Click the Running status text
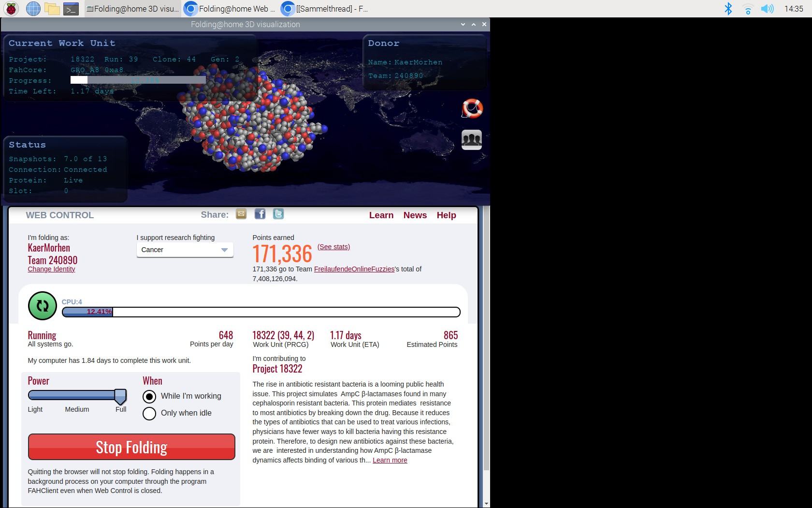 [x=42, y=335]
